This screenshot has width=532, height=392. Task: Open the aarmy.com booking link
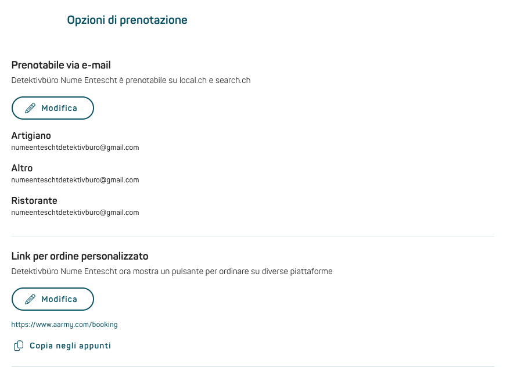click(x=64, y=325)
